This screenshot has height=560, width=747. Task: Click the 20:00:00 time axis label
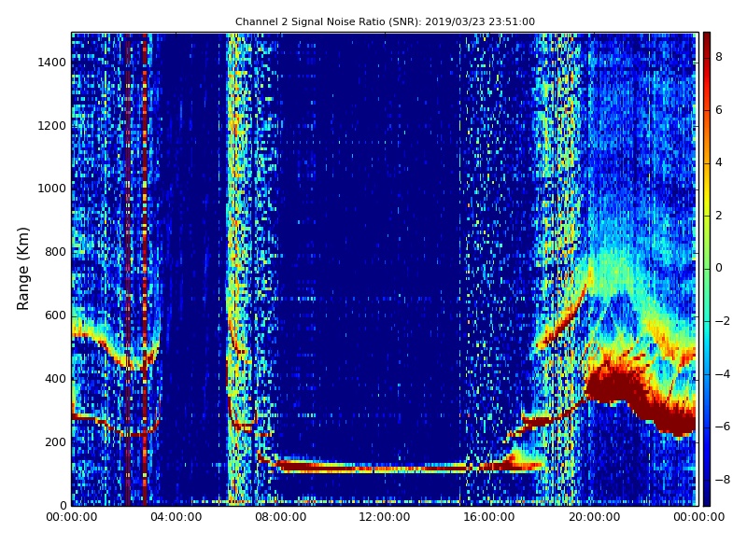point(594,517)
